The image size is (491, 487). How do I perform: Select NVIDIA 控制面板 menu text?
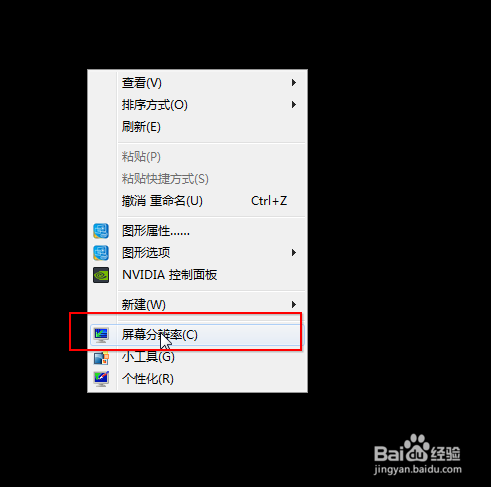169,275
